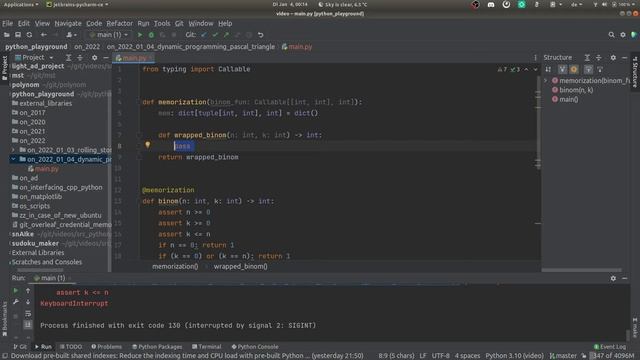Open the Discord tray icon
The width and height of the screenshot is (640, 360).
click(491, 4)
